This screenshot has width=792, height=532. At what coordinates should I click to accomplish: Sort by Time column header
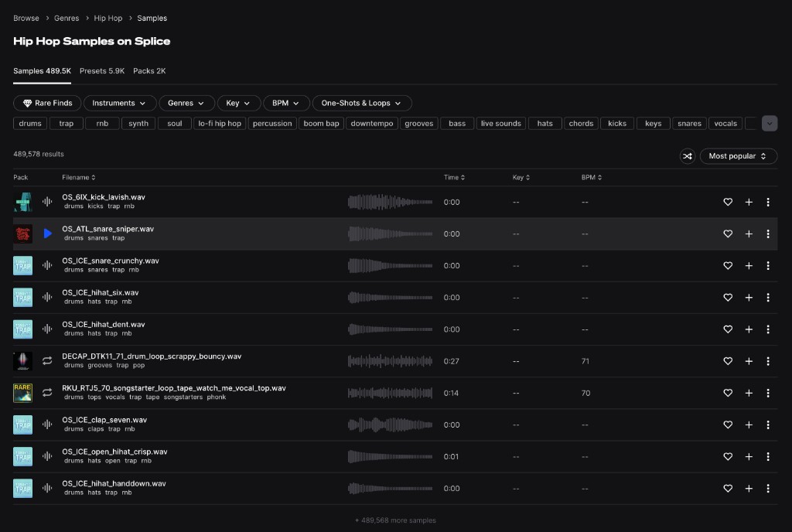(454, 177)
